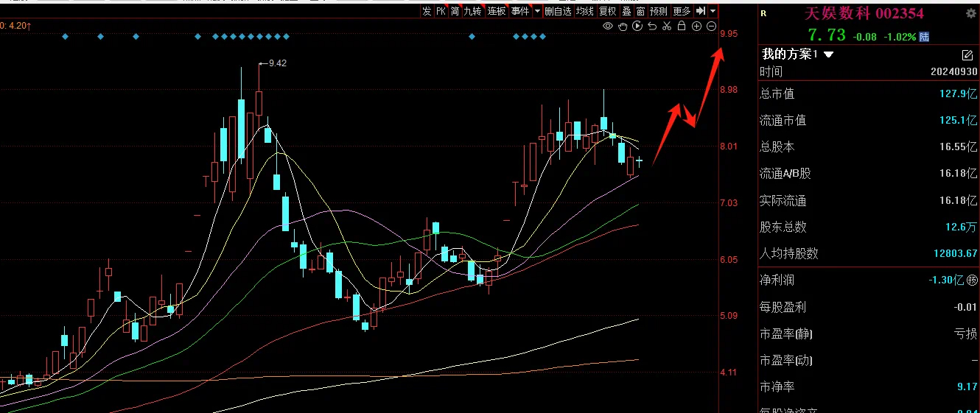Viewport: 980px width, 413px height.
Task: Click the edit scheme pencil icon
Action: coord(967,54)
